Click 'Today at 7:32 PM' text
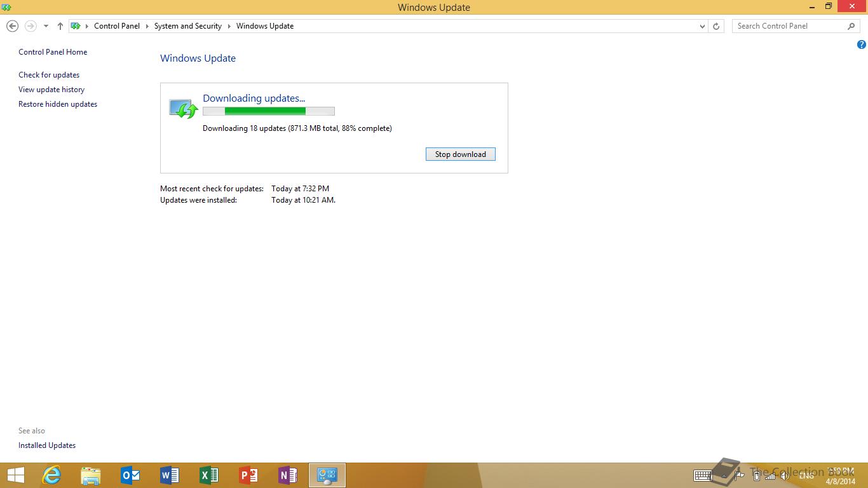868x488 pixels. click(x=300, y=189)
